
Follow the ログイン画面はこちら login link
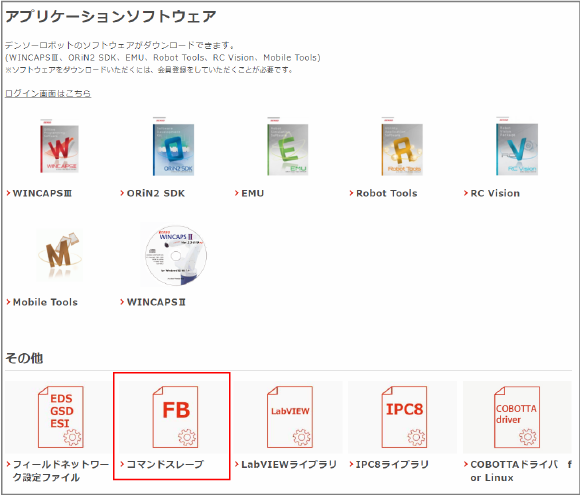pyautogui.click(x=48, y=93)
